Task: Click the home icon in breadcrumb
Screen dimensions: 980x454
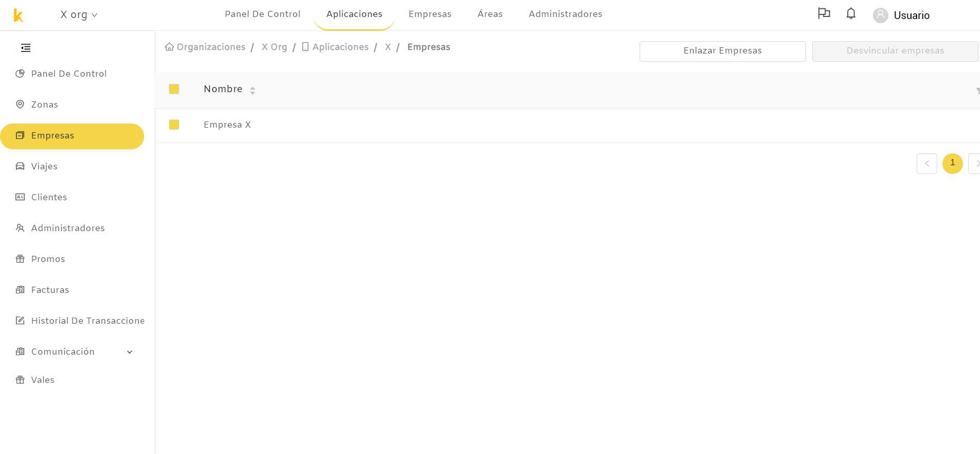Action: coord(169,47)
